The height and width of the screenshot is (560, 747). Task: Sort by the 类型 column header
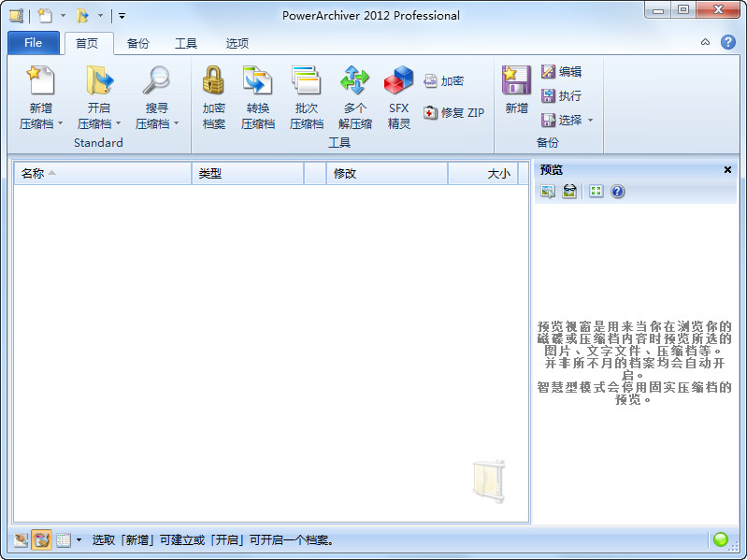click(x=248, y=173)
